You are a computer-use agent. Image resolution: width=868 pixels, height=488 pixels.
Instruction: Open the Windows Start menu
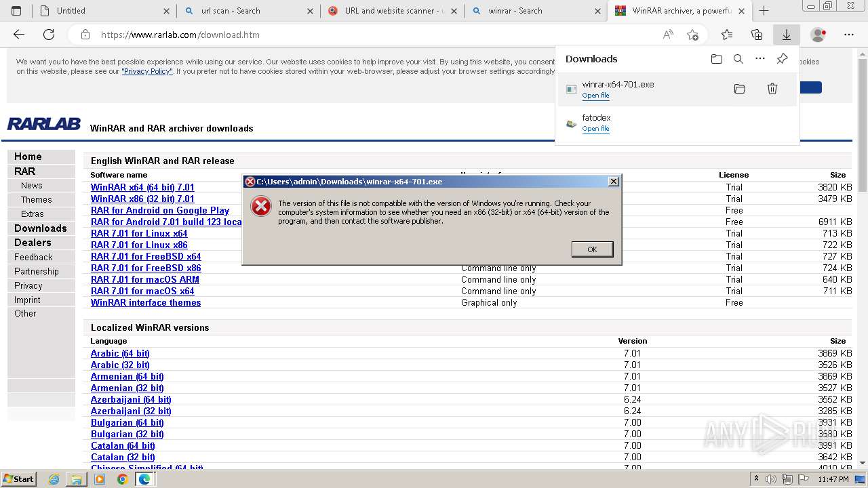(x=18, y=479)
